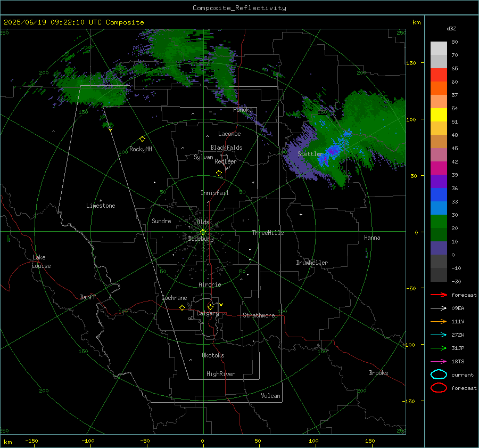
Task: Click the Ponoka city label
Action: (x=243, y=110)
